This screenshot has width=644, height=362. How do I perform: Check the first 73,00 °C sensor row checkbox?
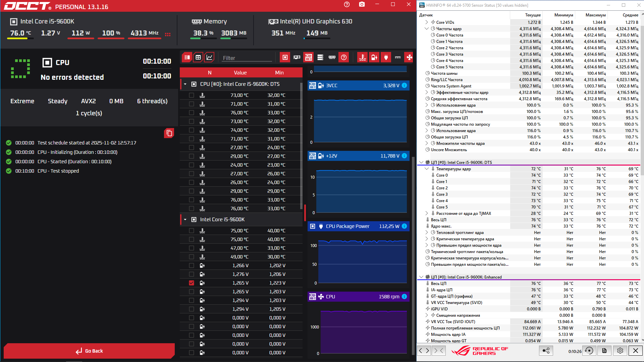192,95
